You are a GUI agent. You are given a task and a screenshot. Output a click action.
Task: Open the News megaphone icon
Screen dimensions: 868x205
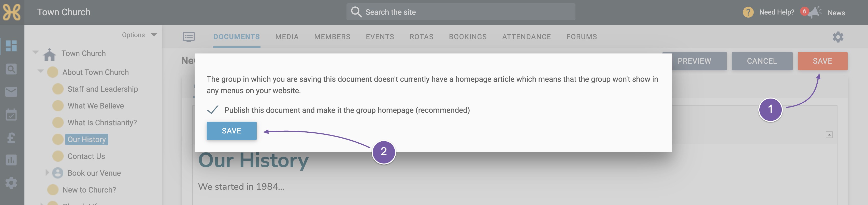pos(815,12)
